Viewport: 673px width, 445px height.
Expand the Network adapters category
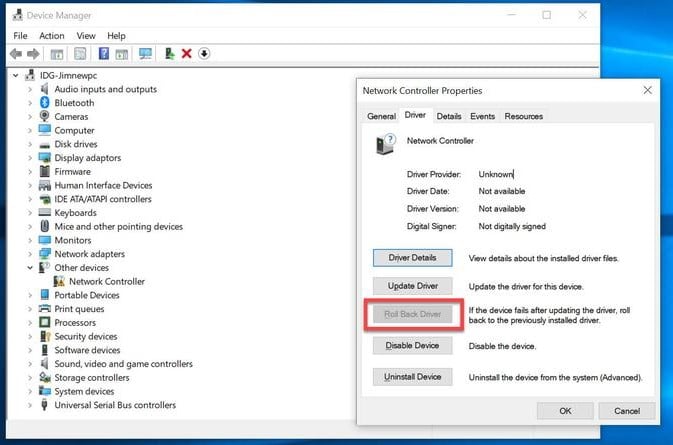[30, 254]
